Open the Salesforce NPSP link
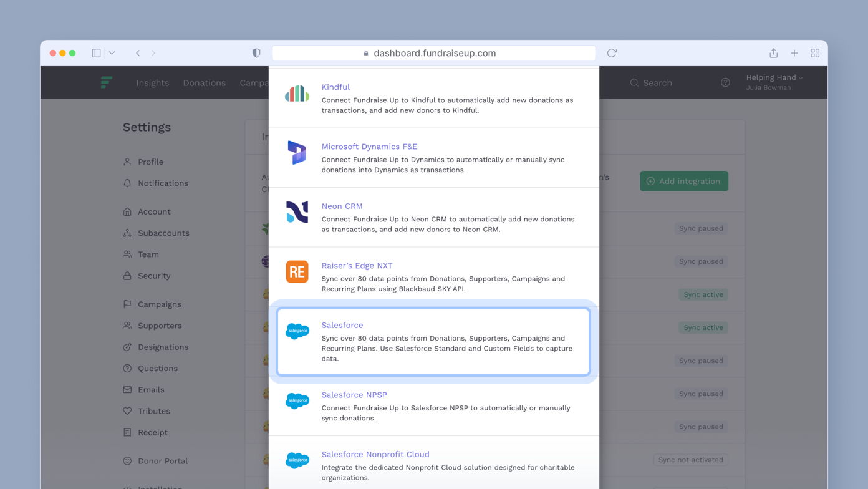Viewport: 868px width, 489px height. [x=354, y=395]
